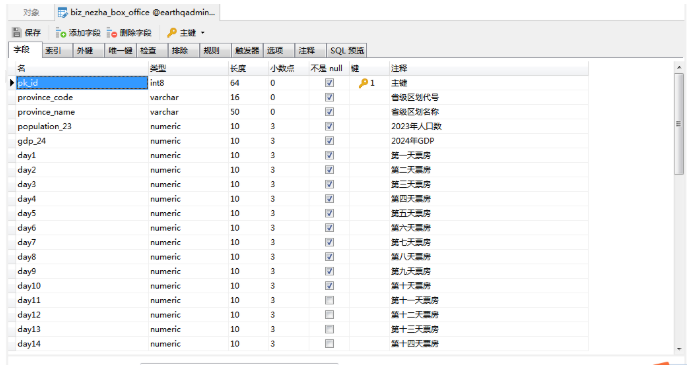Enable not-null checkbox for day11

pyautogui.click(x=329, y=300)
